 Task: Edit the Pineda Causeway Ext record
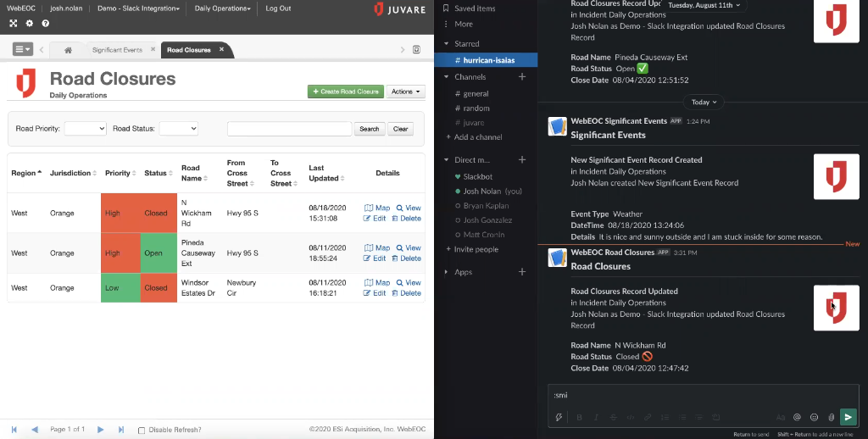tap(374, 258)
